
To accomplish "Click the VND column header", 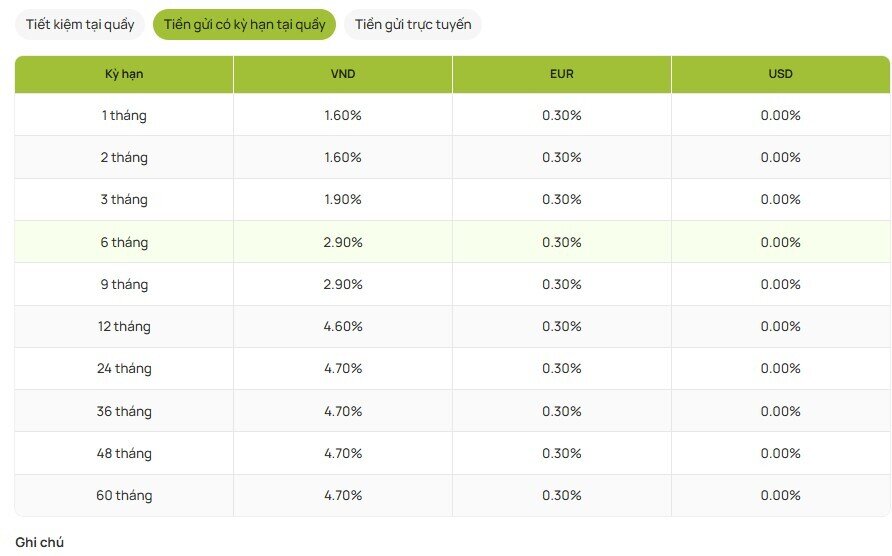I will (x=343, y=74).
